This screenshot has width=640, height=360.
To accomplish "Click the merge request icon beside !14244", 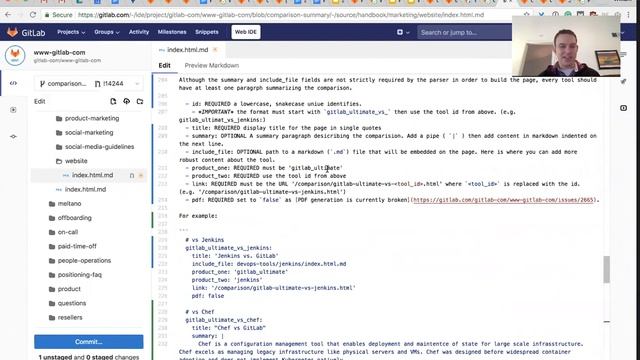I will (97, 84).
